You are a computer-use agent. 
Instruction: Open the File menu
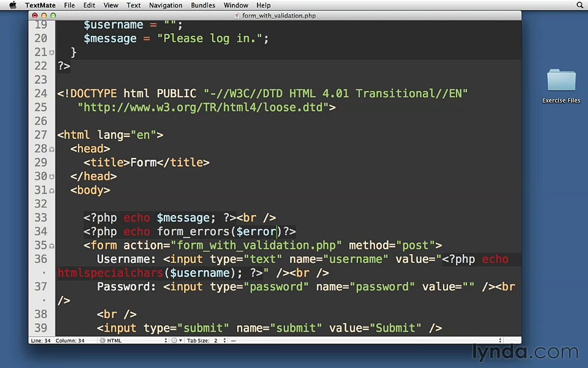[x=69, y=5]
